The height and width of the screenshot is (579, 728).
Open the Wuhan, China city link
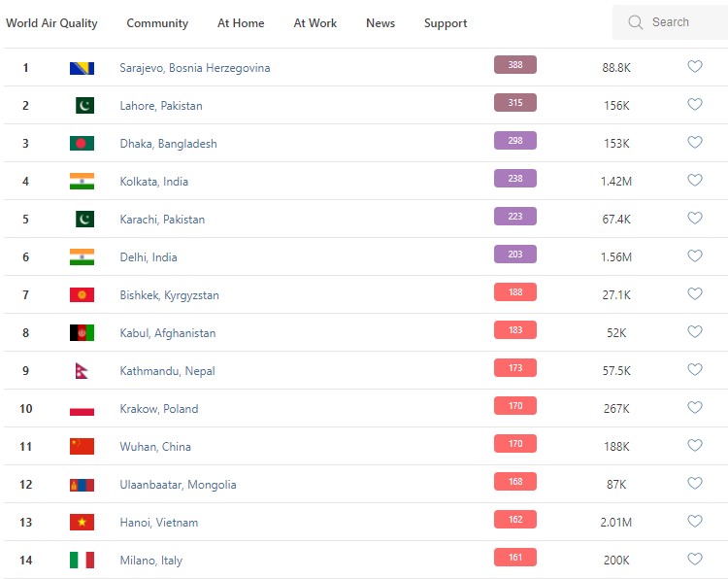point(155,447)
